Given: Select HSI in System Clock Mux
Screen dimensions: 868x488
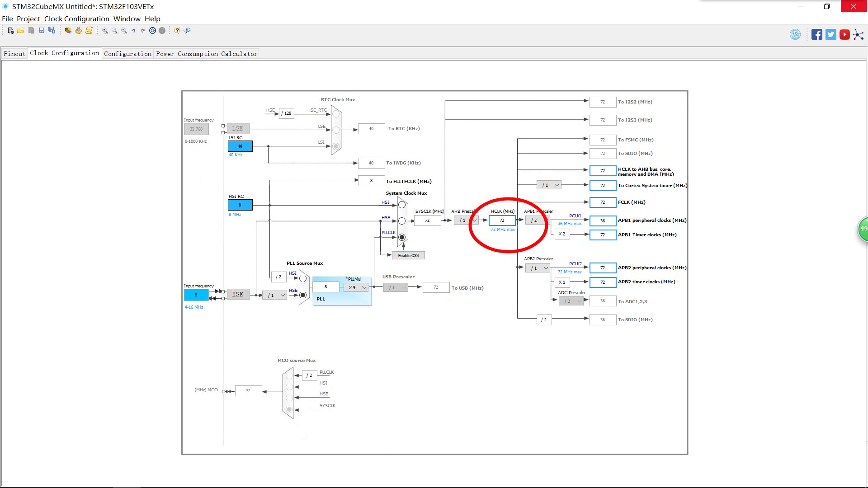Looking at the screenshot, I should coord(402,205).
